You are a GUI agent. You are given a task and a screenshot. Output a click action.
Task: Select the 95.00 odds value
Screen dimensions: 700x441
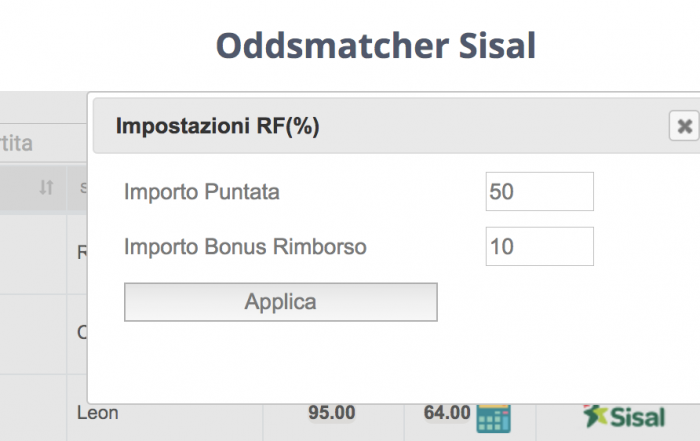click(332, 412)
